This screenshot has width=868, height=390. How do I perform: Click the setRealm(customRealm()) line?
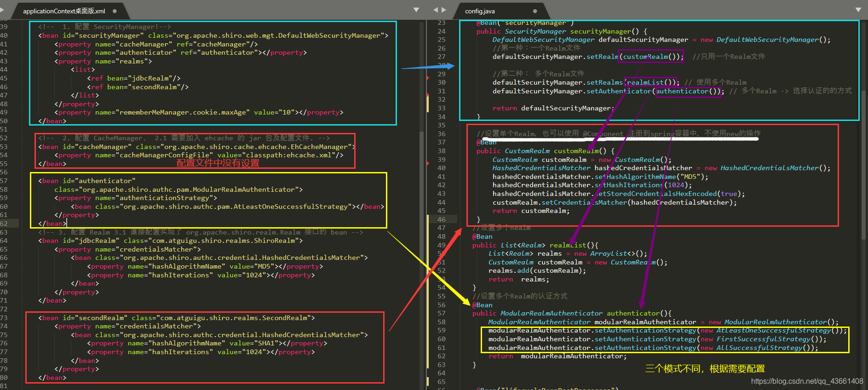click(x=588, y=57)
